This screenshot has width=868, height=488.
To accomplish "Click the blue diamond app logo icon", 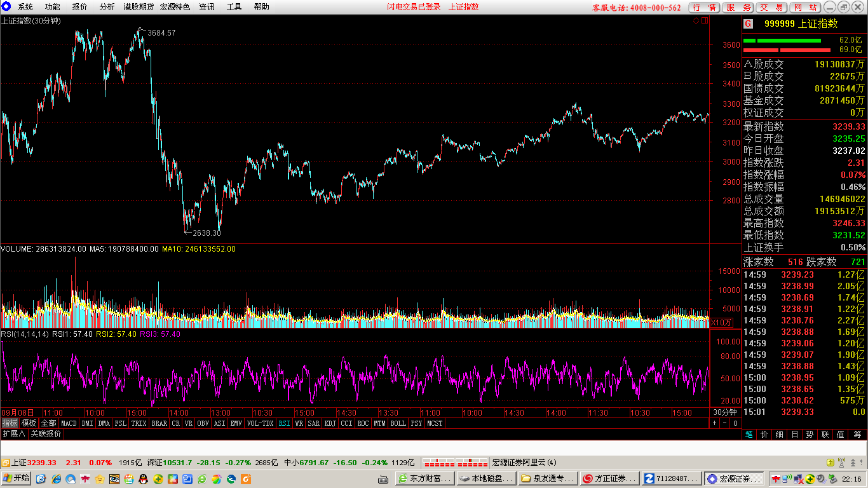I will tap(6, 7).
